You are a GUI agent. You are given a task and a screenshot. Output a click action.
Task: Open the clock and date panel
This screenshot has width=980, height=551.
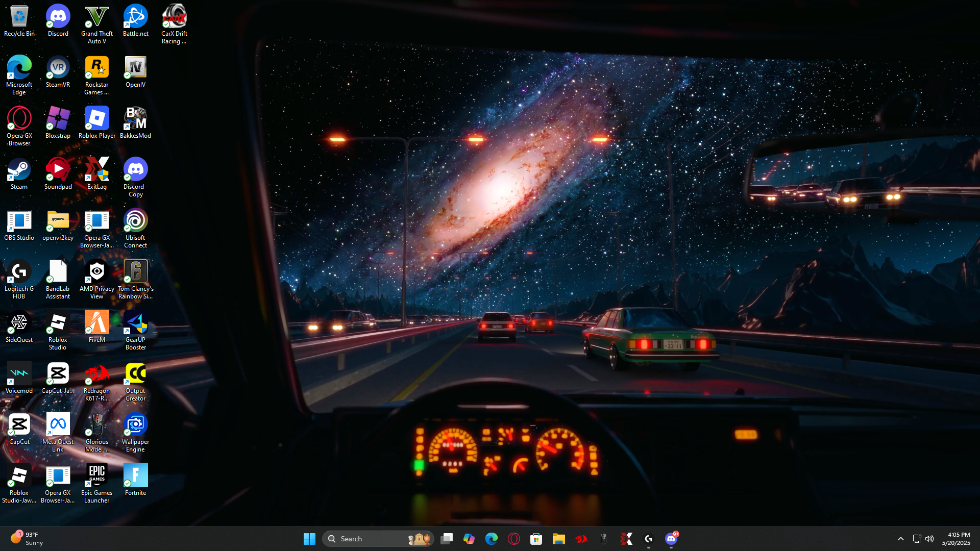(x=955, y=539)
